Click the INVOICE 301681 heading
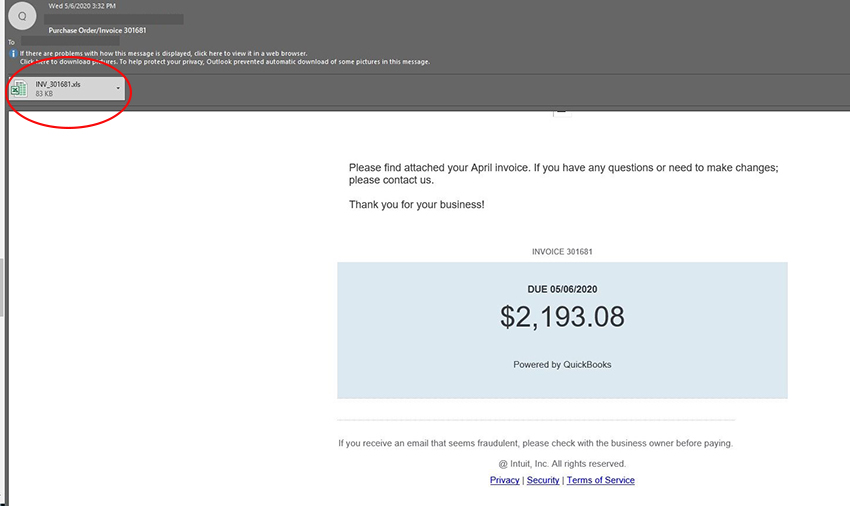 click(562, 252)
